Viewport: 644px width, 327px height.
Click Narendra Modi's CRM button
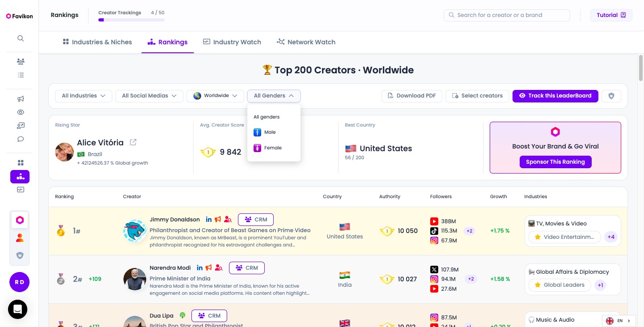point(247,268)
